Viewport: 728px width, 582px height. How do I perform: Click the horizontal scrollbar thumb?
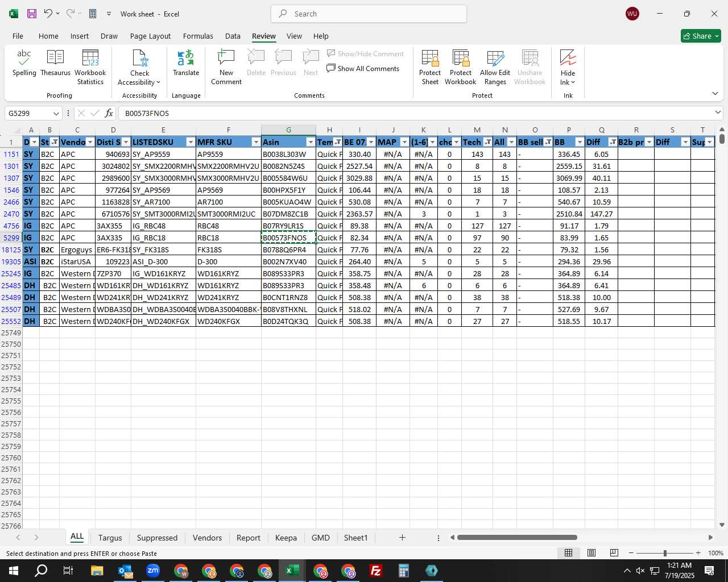[517, 537]
